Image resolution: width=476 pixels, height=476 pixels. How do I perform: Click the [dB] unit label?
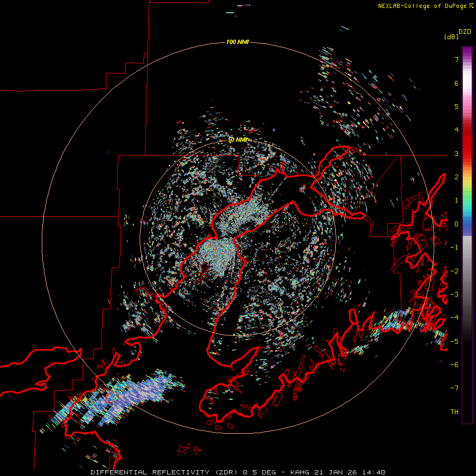tap(451, 36)
